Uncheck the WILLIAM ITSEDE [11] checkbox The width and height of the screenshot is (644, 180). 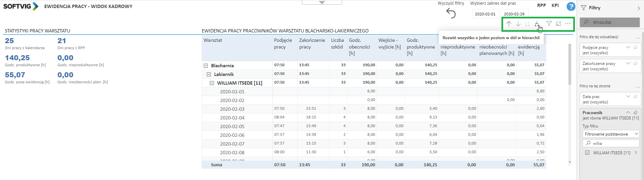click(x=587, y=153)
